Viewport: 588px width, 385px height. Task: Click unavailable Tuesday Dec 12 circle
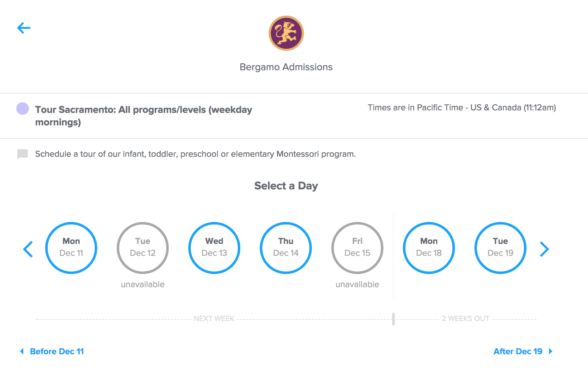click(143, 248)
